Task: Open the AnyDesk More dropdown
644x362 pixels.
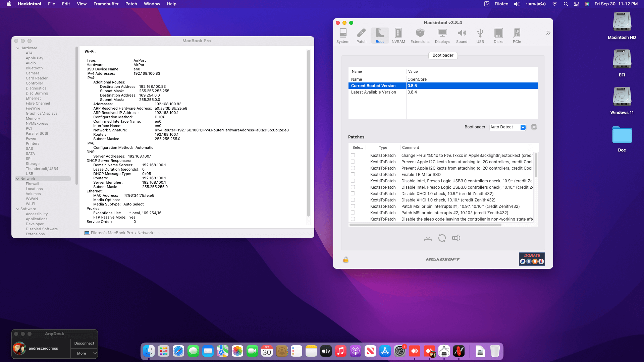Action: (84, 353)
